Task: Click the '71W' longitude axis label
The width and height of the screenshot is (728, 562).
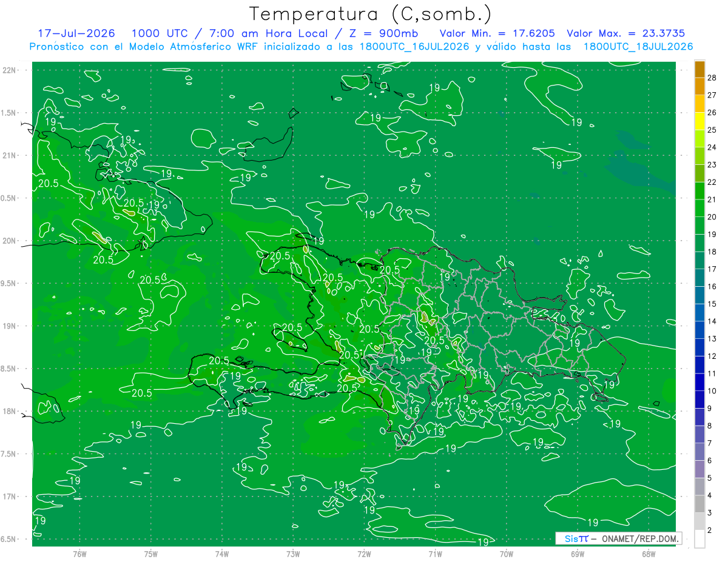Action: tap(435, 554)
